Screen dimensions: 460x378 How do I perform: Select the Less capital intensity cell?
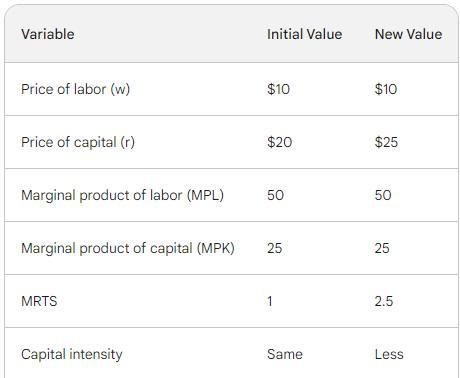click(x=389, y=354)
